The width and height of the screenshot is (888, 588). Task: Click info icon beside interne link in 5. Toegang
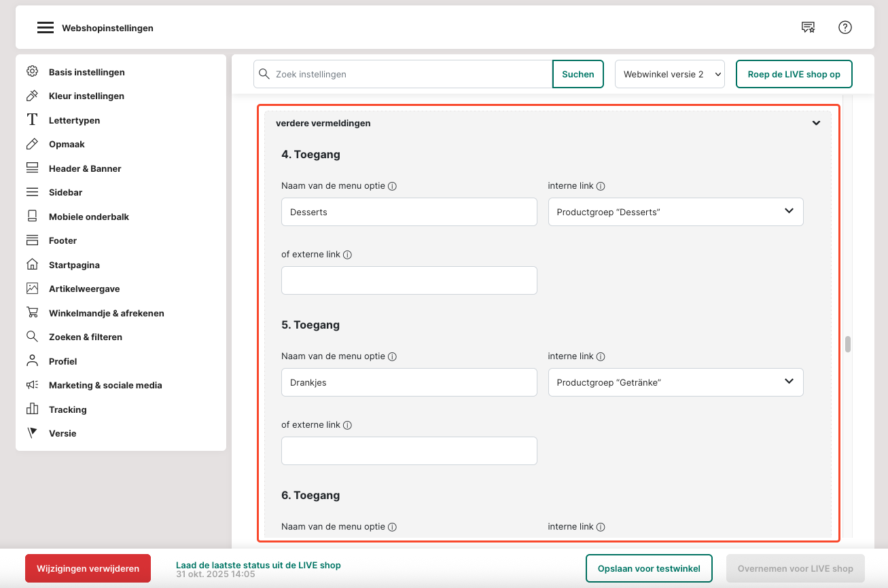601,356
